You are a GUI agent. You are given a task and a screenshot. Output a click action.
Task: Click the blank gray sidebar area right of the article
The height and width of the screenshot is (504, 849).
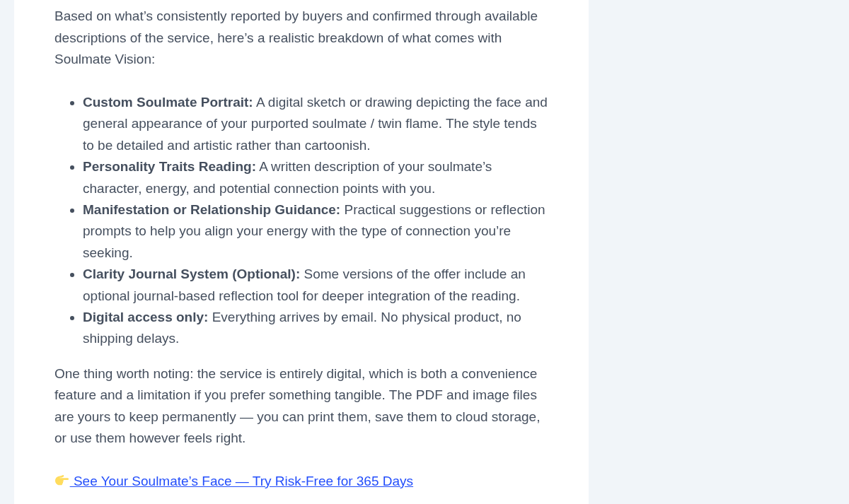pyautogui.click(x=719, y=252)
